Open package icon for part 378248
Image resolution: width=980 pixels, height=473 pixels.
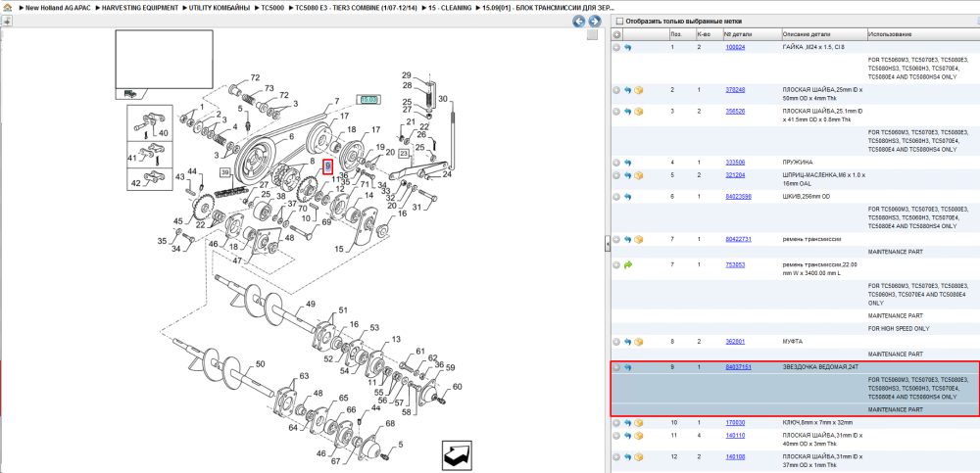point(639,90)
